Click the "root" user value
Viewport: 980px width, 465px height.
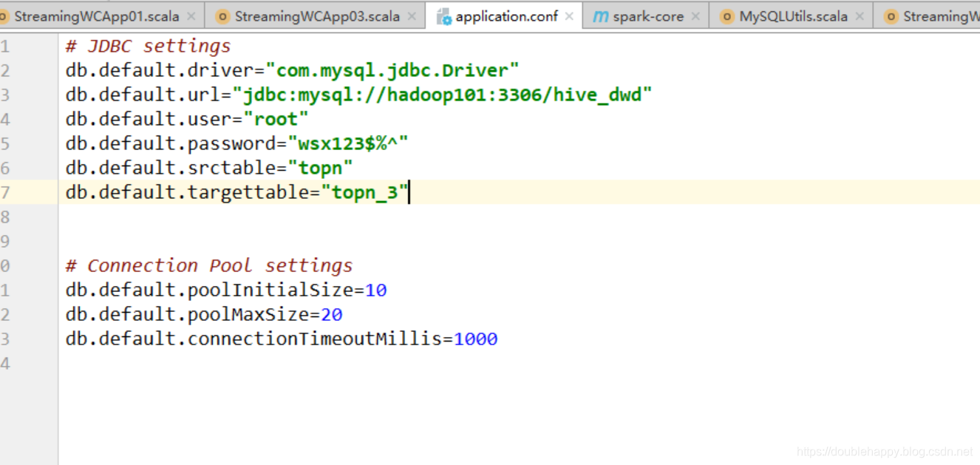pyautogui.click(x=276, y=120)
